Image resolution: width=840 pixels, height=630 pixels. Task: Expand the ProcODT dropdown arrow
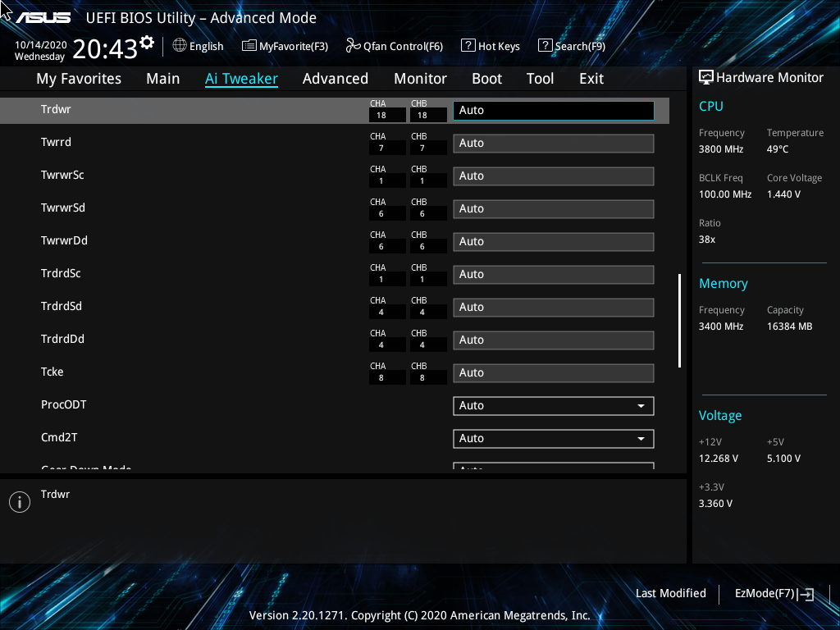point(641,406)
